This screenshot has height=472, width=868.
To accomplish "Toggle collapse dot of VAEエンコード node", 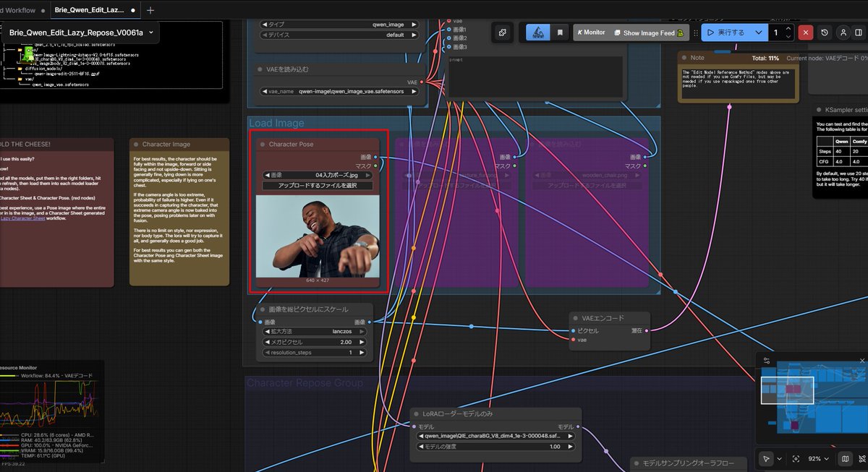I will [x=575, y=317].
